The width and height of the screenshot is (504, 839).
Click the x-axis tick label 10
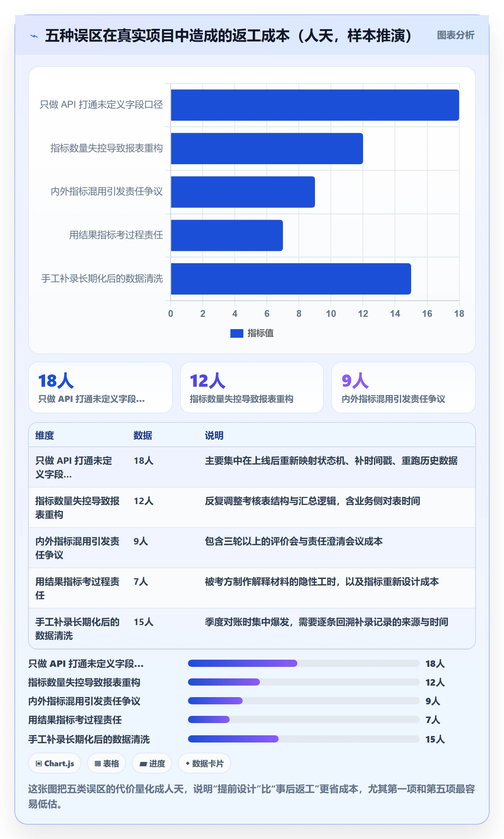pos(331,314)
